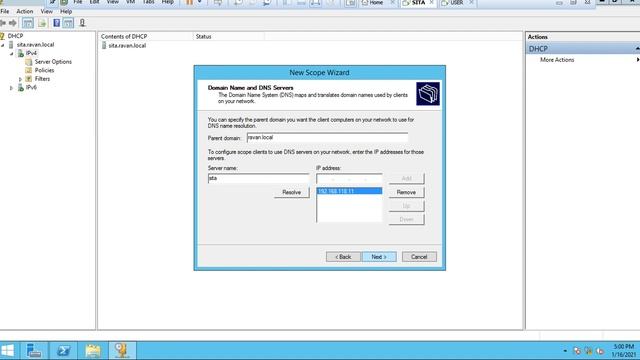The width and height of the screenshot is (640, 360).
Task: Click the Back button in wizard
Action: point(343,257)
